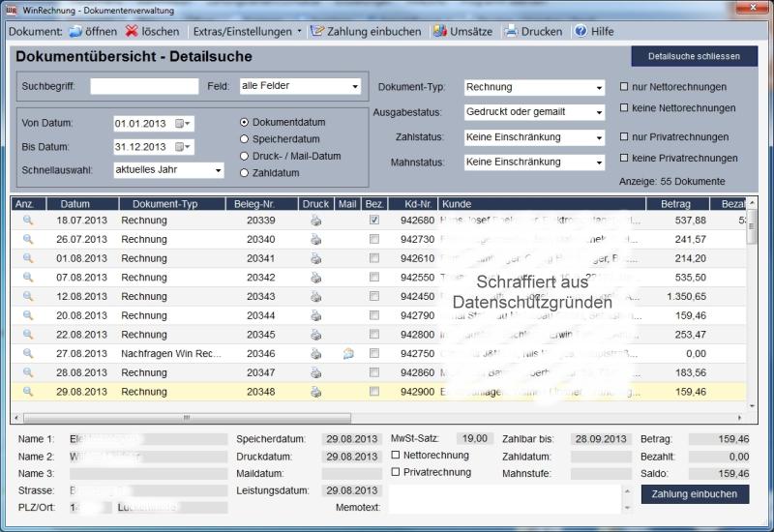The image size is (774, 532).
Task: Select Zahldatum radio button
Action: click(244, 173)
